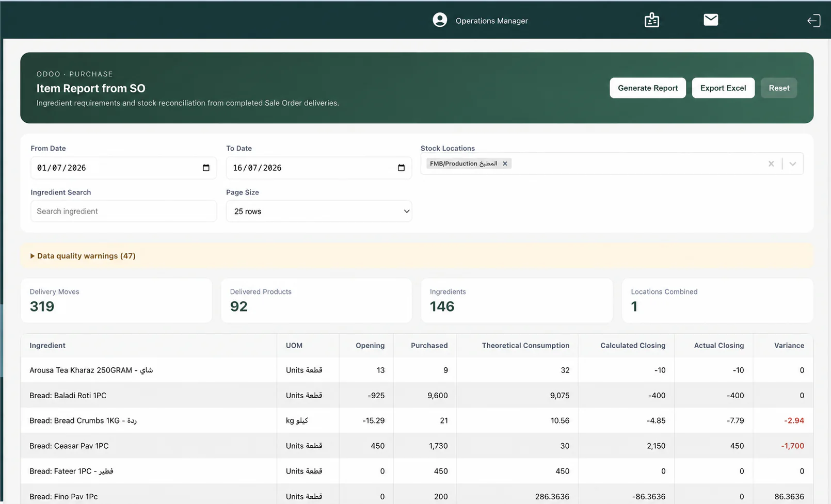Open the Operations Manager user profile icon

coord(440,20)
